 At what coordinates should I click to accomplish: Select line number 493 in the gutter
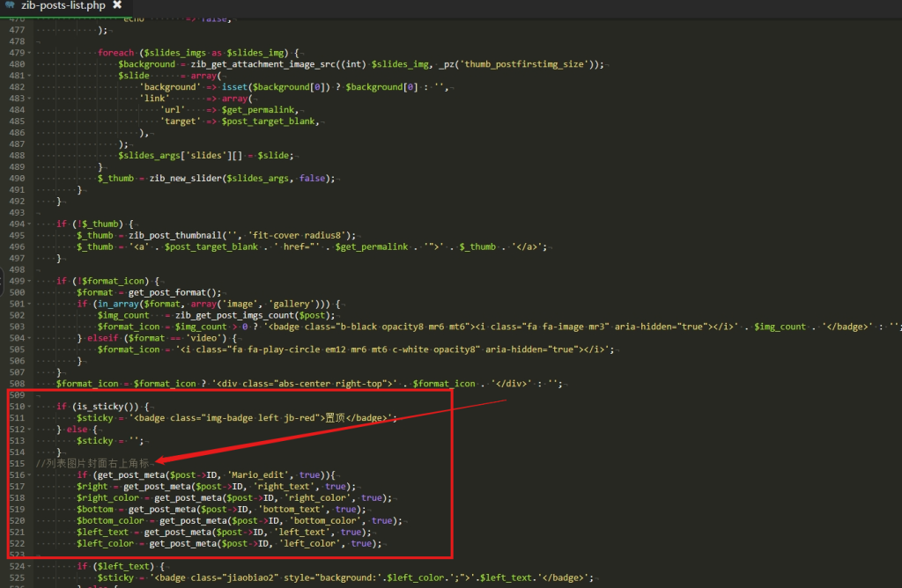pos(17,213)
